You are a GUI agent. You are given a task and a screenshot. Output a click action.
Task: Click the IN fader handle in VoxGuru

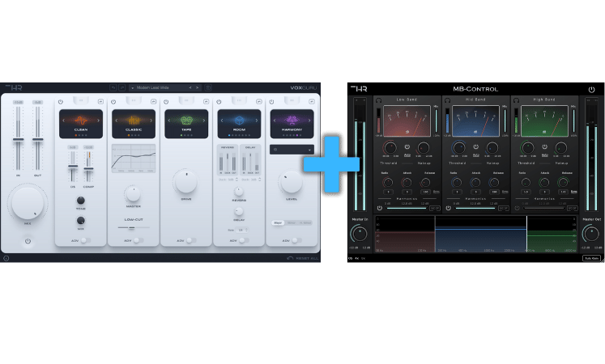18,139
